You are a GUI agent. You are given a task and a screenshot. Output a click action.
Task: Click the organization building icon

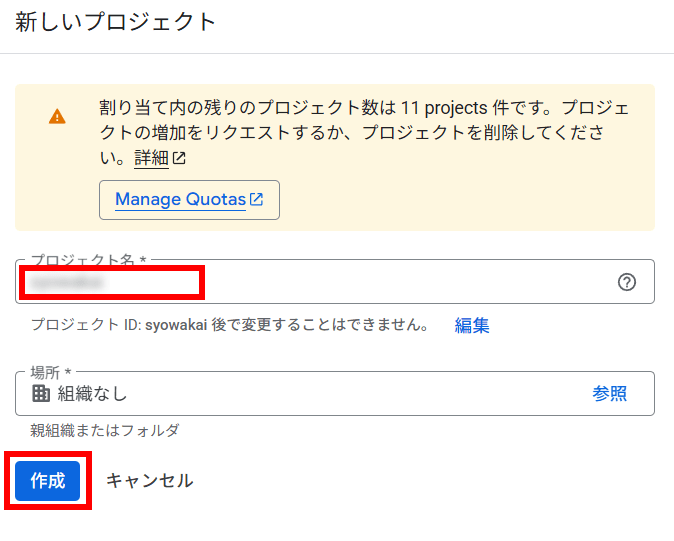click(x=41, y=393)
